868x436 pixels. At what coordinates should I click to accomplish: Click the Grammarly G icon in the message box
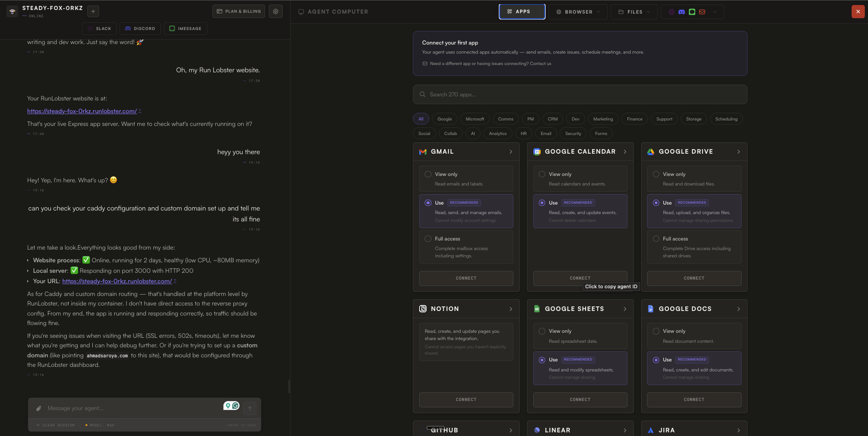pyautogui.click(x=236, y=406)
